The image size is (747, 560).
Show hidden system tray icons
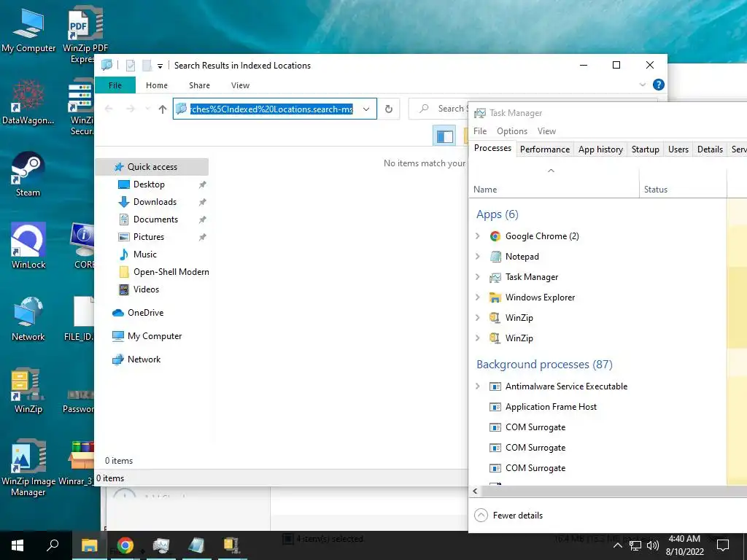click(617, 545)
